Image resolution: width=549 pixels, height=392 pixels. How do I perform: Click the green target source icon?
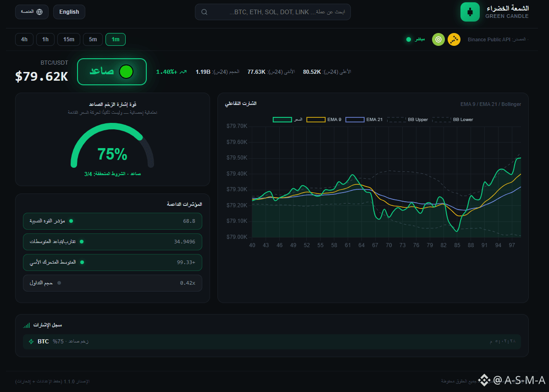click(x=438, y=39)
